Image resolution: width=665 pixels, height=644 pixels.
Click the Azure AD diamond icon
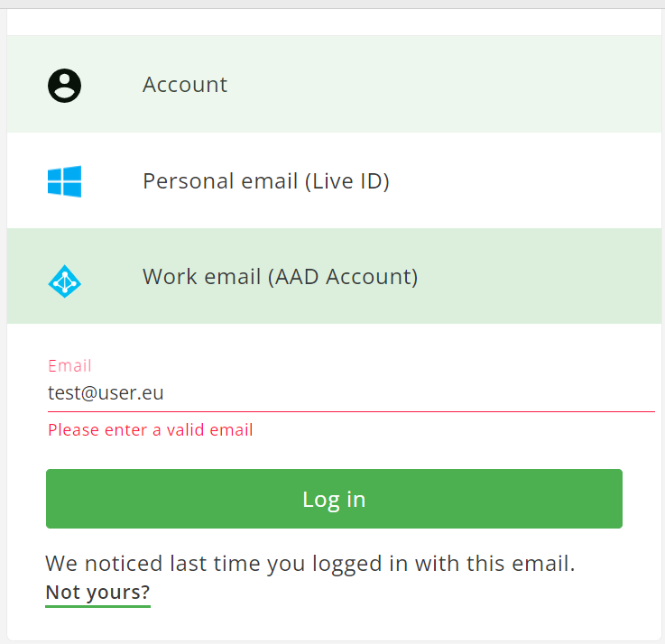pos(64,281)
